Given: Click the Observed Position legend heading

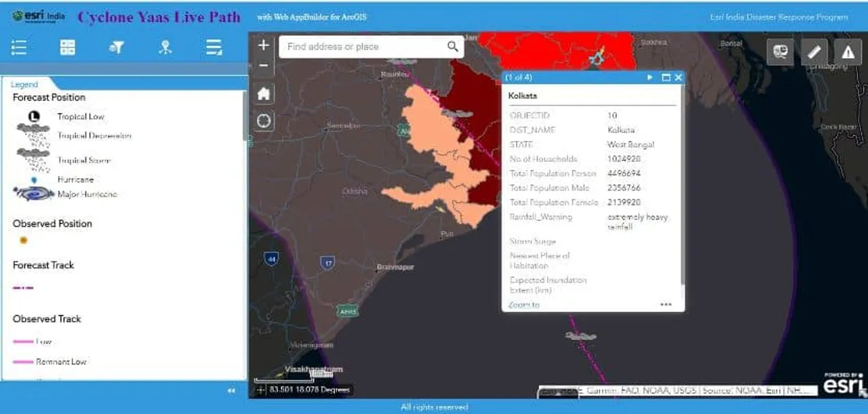Looking at the screenshot, I should 52,224.
